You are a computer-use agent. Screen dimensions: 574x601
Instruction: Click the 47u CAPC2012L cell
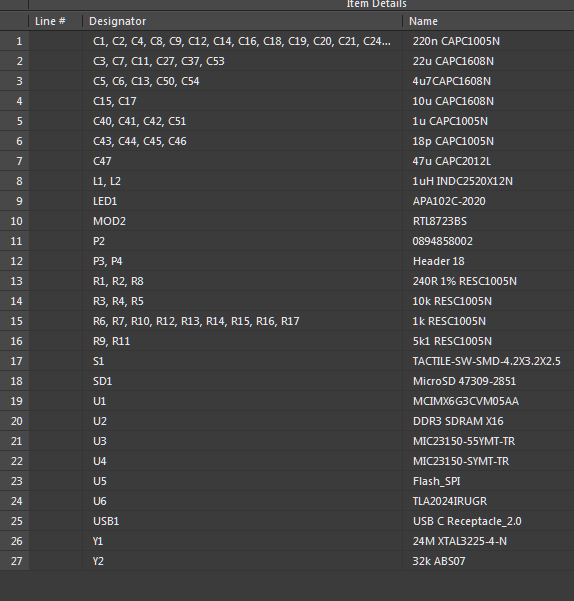point(489,161)
